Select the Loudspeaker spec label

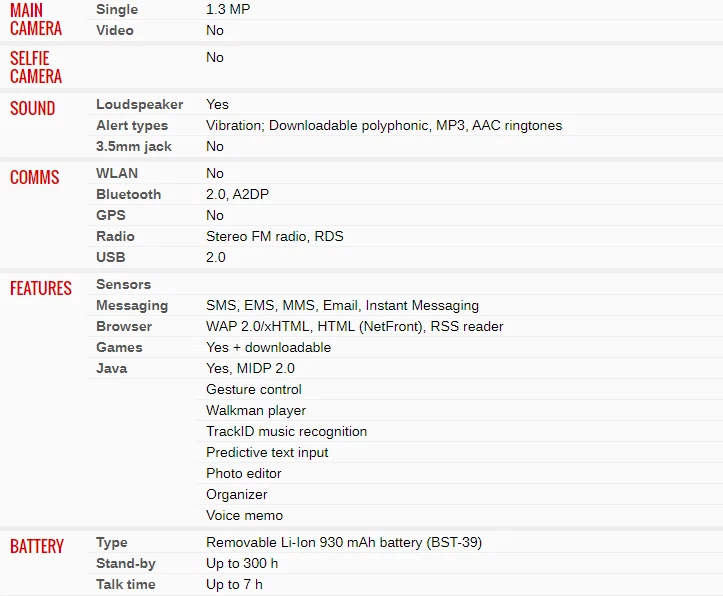tap(140, 104)
